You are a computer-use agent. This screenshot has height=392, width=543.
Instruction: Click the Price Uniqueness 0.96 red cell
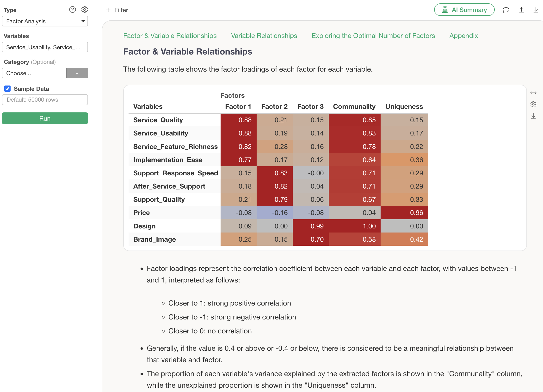pos(404,213)
